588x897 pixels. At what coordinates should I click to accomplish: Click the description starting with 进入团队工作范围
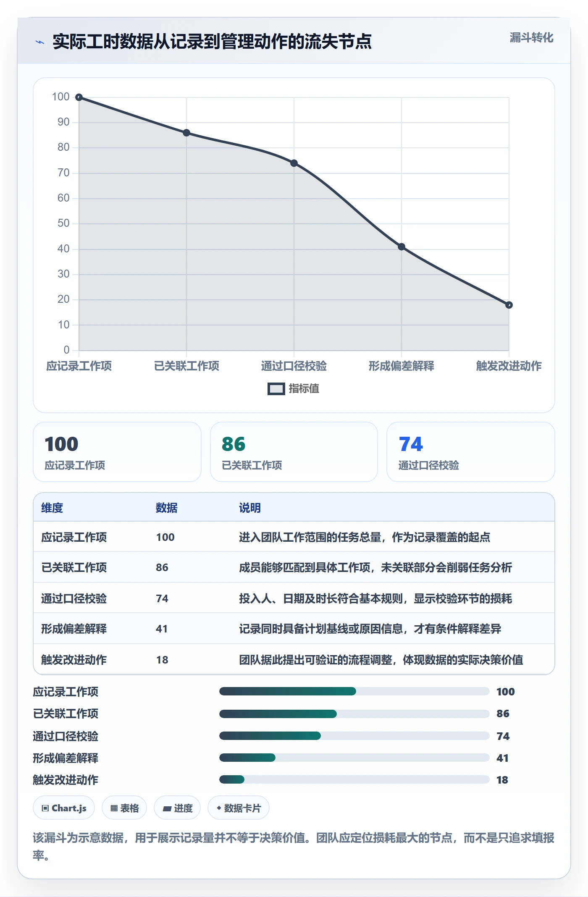[x=365, y=537]
